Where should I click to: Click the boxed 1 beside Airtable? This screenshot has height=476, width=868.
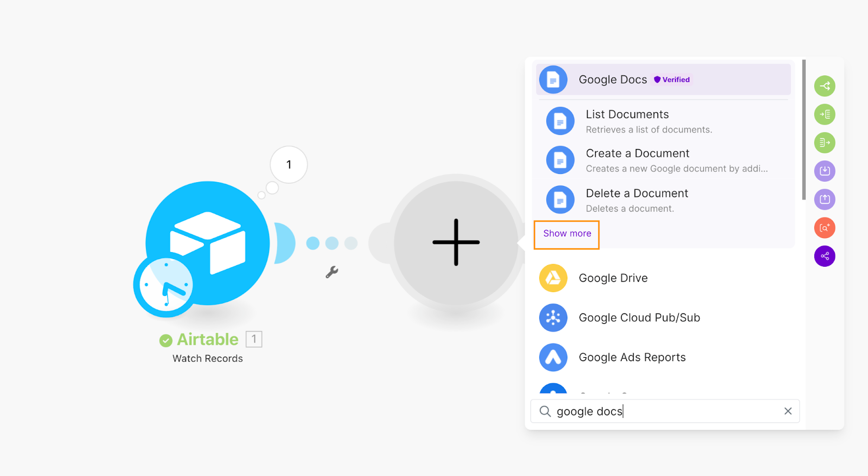point(254,339)
